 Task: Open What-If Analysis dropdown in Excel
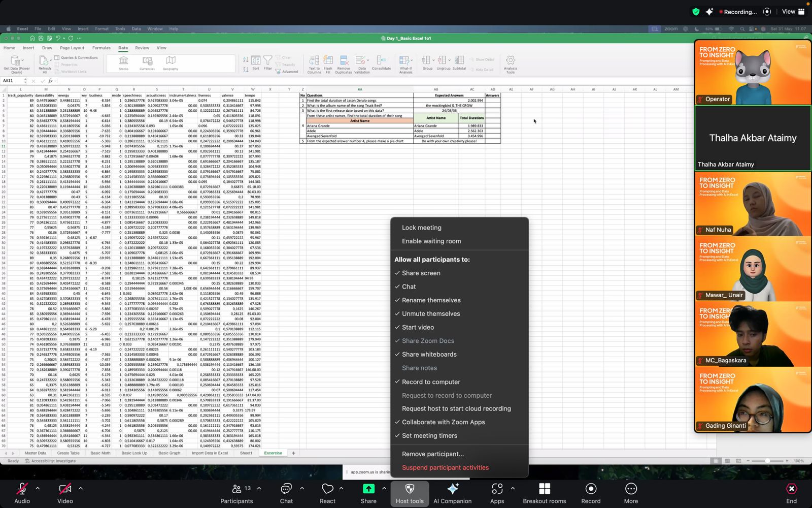(x=406, y=65)
